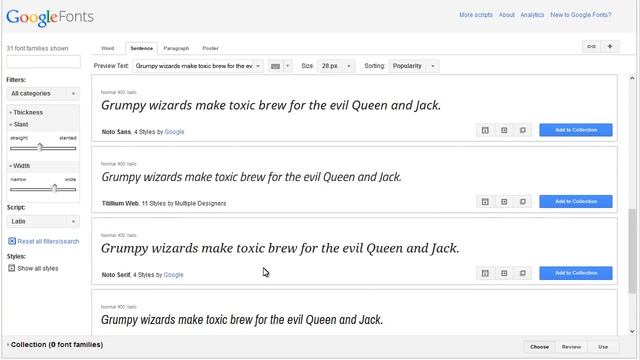This screenshot has height=360, width=640.
Task: Add Noto Serif to Collection
Action: 576,273
